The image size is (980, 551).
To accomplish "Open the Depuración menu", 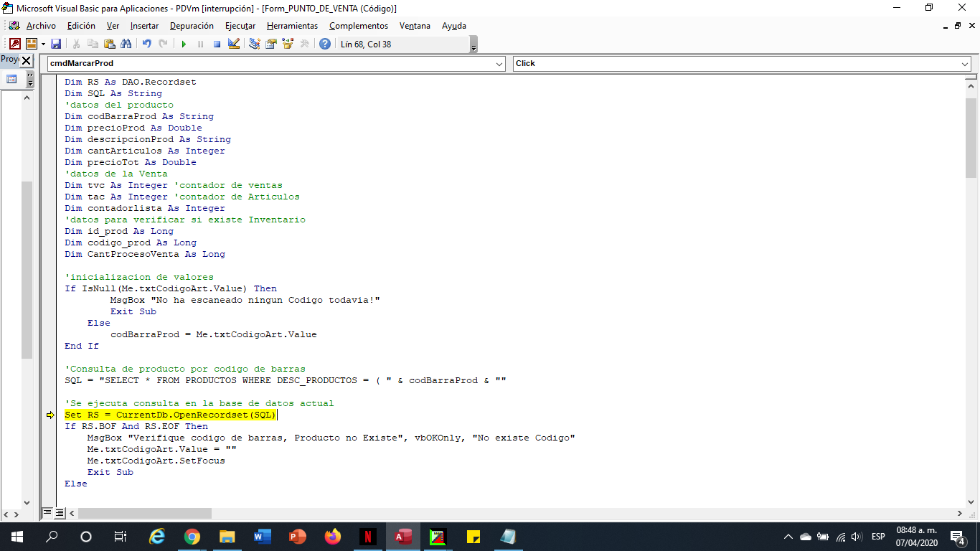I will 192,26.
